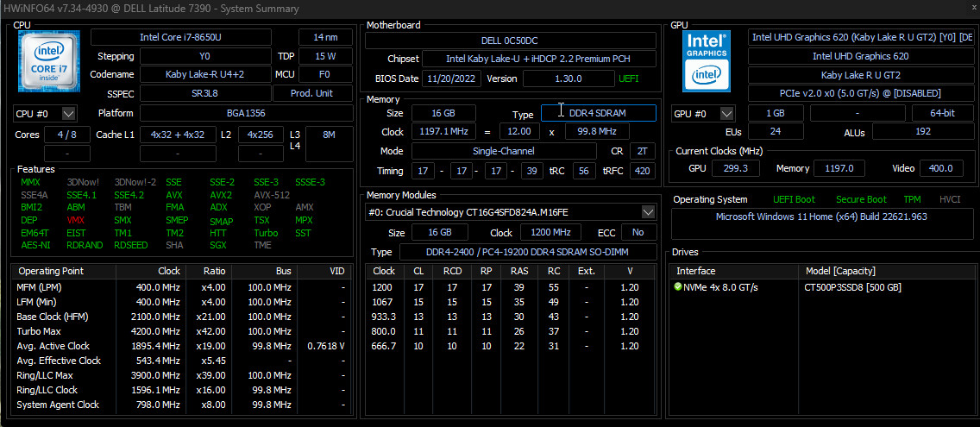Select the 1067 MHz memory timing row

point(511,302)
